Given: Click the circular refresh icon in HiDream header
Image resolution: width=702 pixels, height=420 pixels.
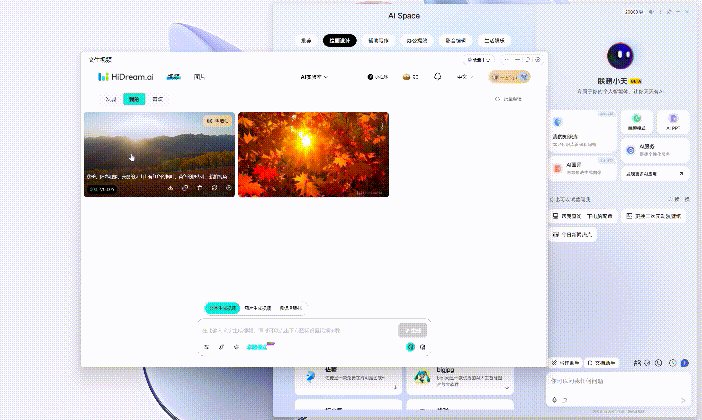Looking at the screenshot, I should (x=437, y=77).
